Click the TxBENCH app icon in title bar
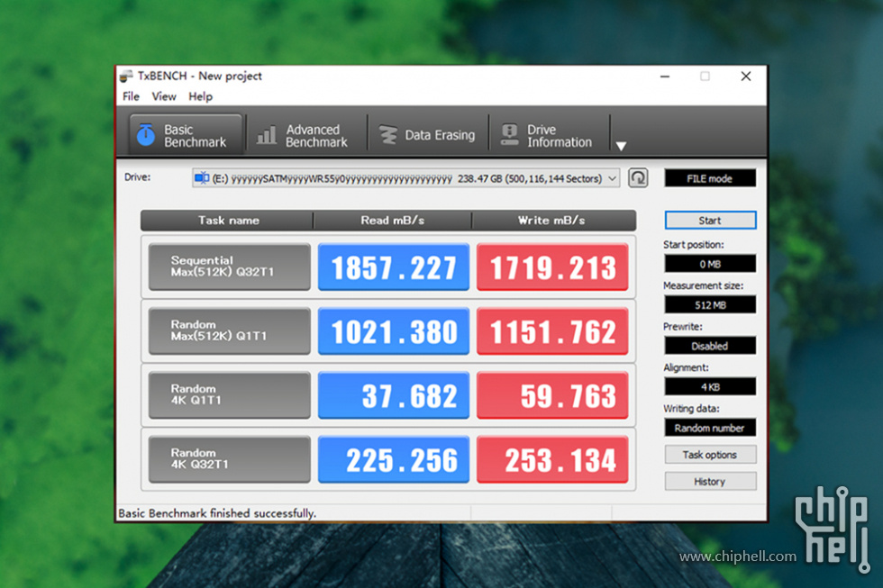This screenshot has width=883, height=588. [x=126, y=76]
